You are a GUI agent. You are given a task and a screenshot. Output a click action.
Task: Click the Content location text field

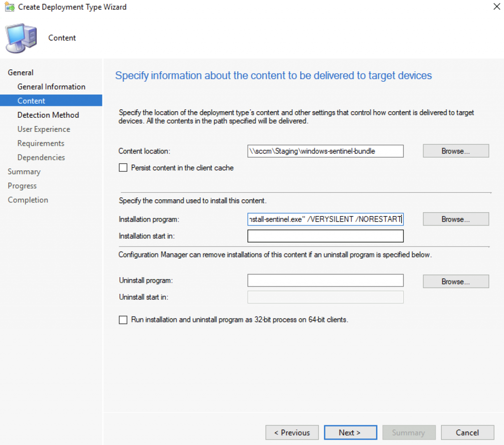pyautogui.click(x=325, y=151)
